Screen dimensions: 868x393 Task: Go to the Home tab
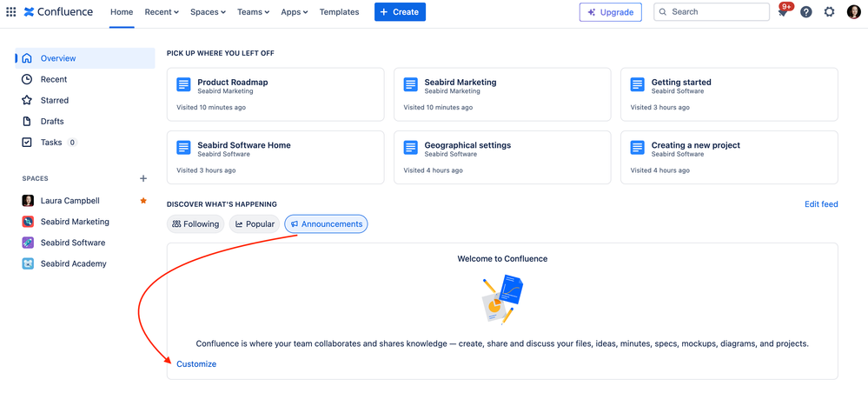122,11
